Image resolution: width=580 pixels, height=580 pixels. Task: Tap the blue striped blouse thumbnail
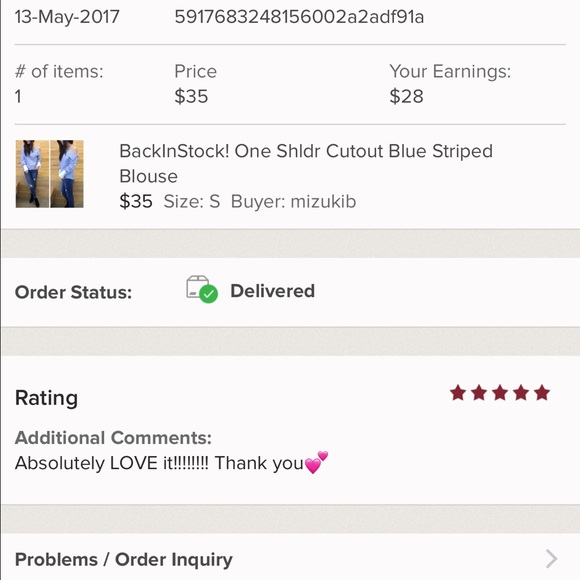(50, 174)
